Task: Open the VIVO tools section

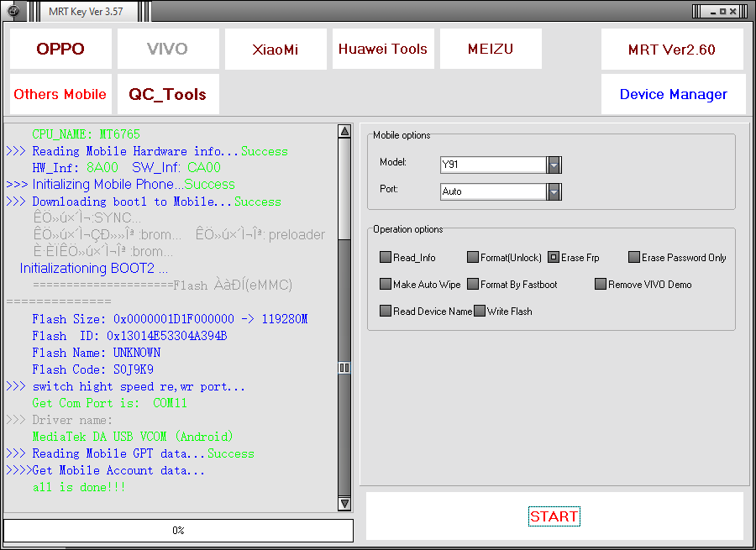Action: 168,49
